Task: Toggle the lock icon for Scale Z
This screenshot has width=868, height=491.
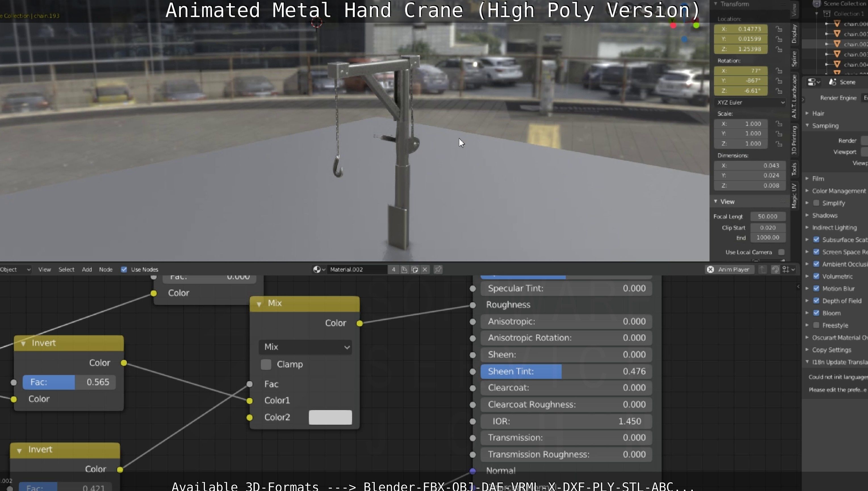Action: [x=779, y=144]
